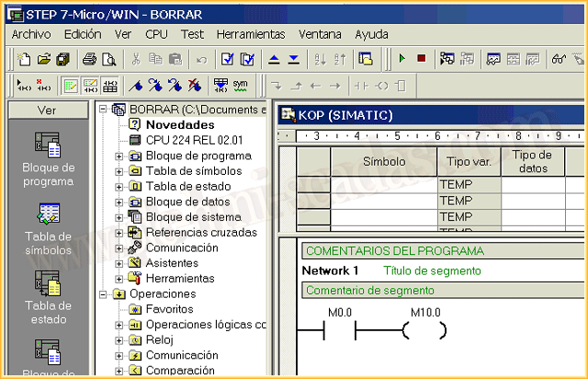588x379 pixels.
Task: Click the Open project folder icon
Action: [x=43, y=59]
